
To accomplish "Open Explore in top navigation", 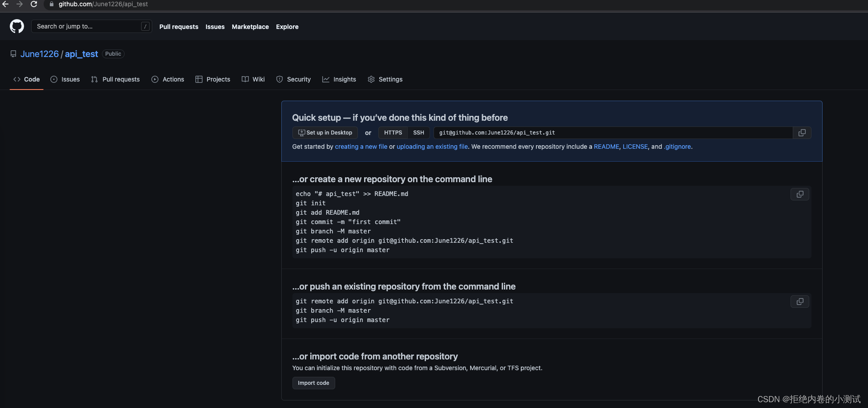I will tap(287, 27).
